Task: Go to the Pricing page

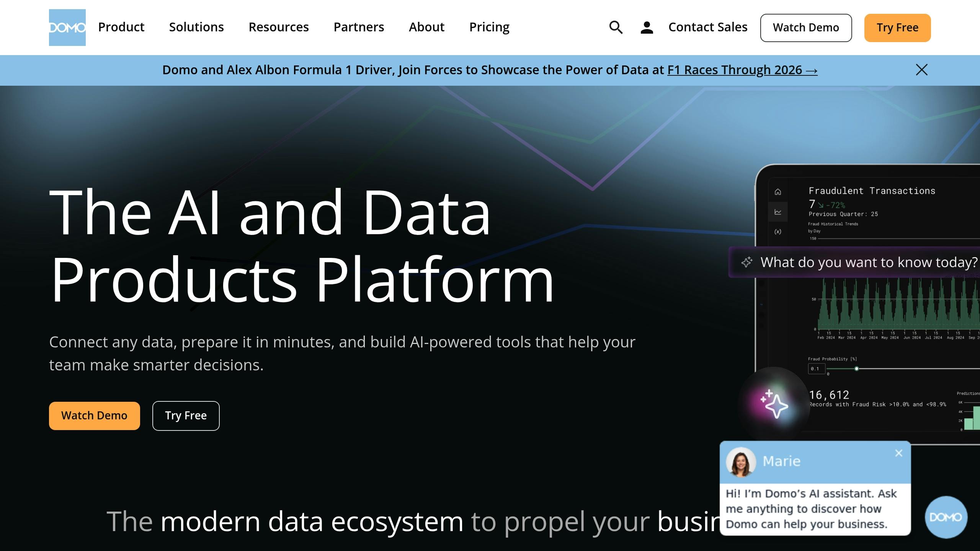Action: click(489, 27)
